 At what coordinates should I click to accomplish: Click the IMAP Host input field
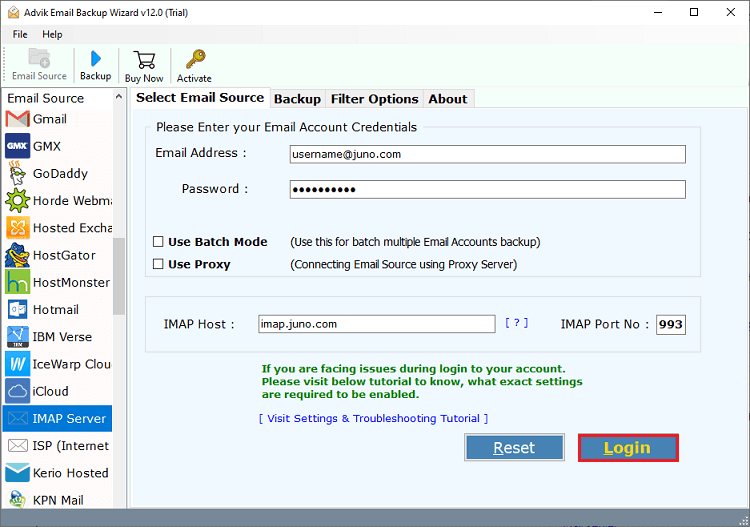pyautogui.click(x=376, y=324)
